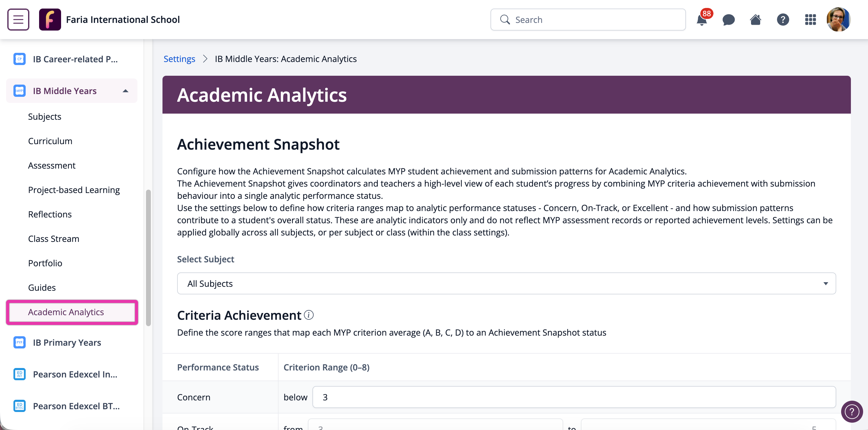Screen dimensions: 868x430
Task: Click the PYP badge beside IB Primary Years
Action: pyautogui.click(x=19, y=342)
